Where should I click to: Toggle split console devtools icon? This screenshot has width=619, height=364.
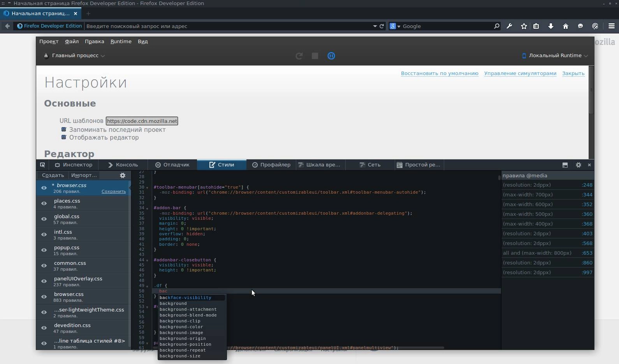point(565,165)
